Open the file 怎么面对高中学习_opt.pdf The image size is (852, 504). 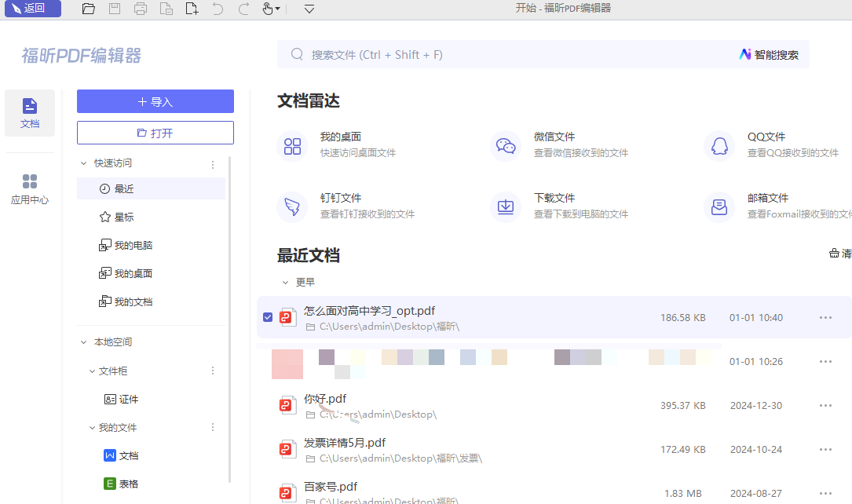(370, 311)
